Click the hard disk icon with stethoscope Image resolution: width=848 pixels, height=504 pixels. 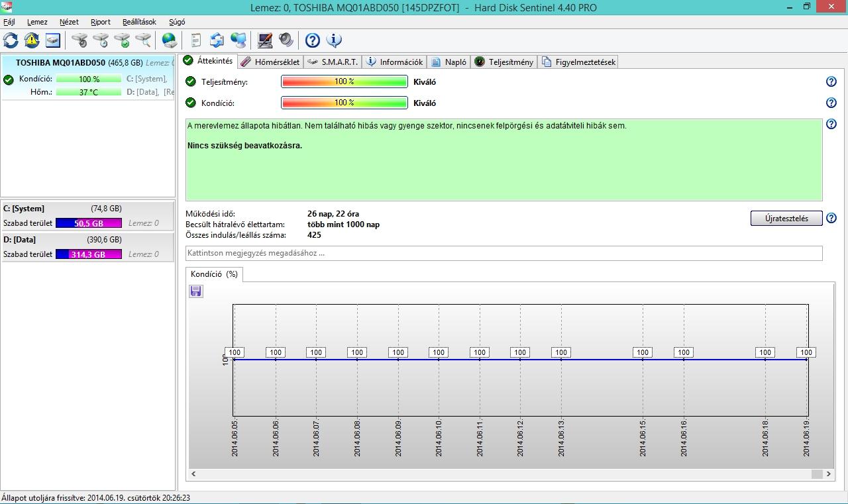click(79, 40)
